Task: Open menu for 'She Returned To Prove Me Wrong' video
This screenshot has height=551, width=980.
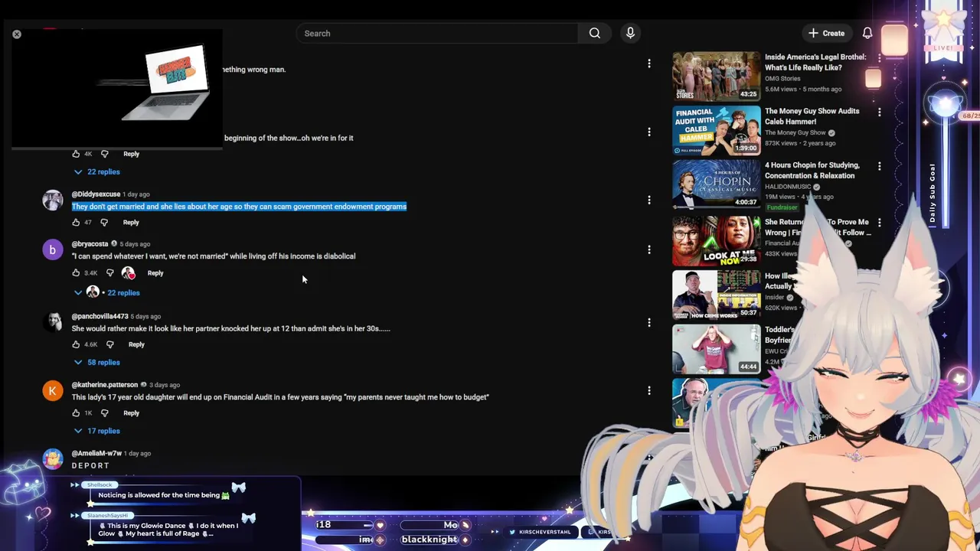Action: pos(879,223)
